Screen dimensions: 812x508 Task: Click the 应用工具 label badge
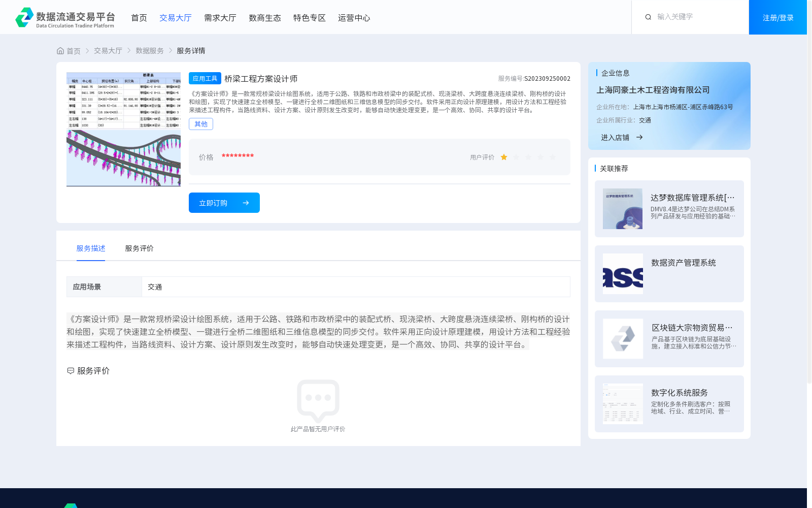click(x=205, y=78)
